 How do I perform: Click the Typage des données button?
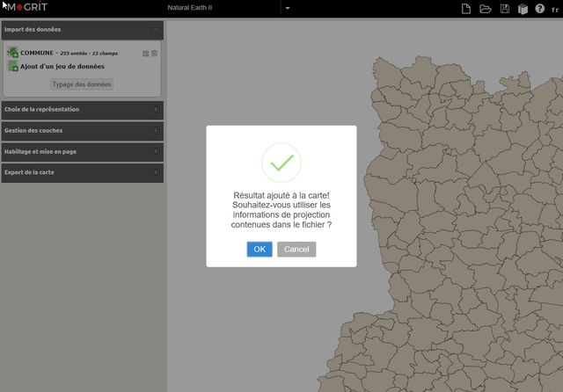[82, 84]
